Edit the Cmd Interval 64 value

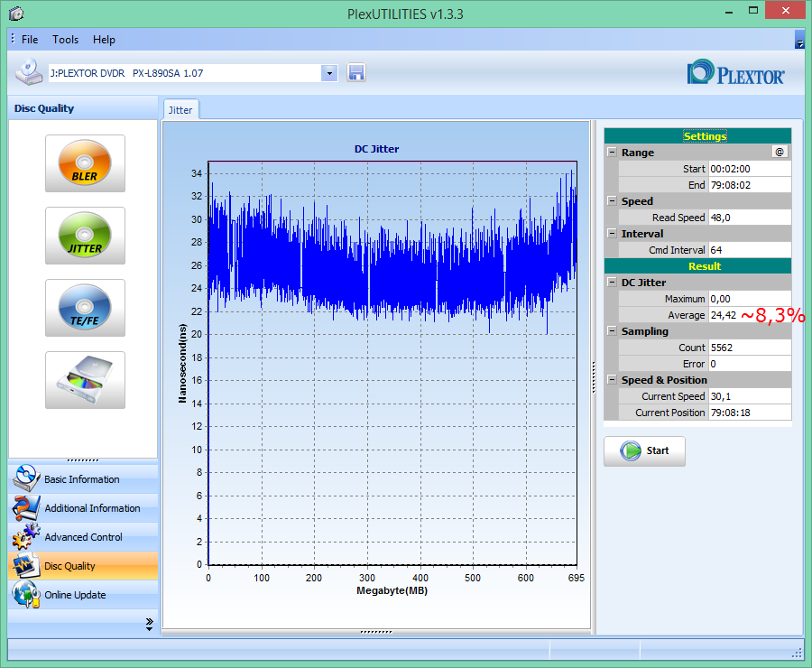click(750, 250)
